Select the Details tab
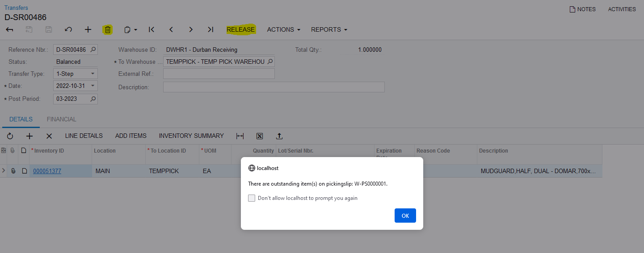This screenshot has height=253, width=644. coord(21,119)
